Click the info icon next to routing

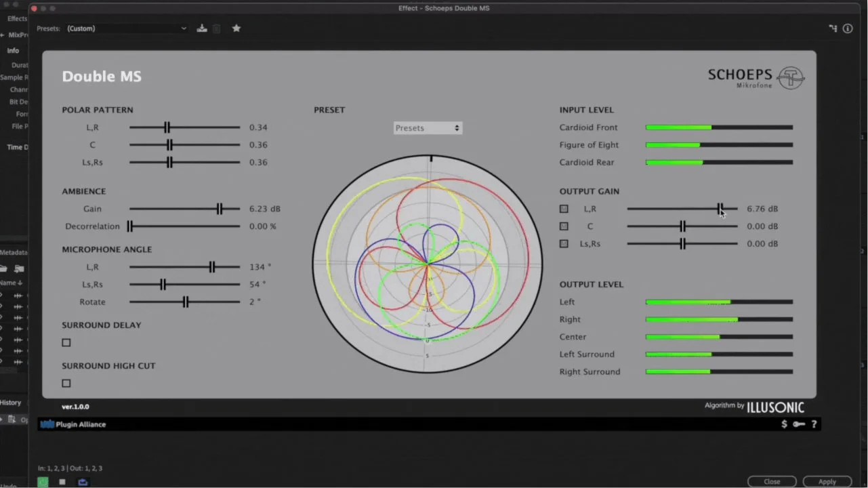(848, 28)
